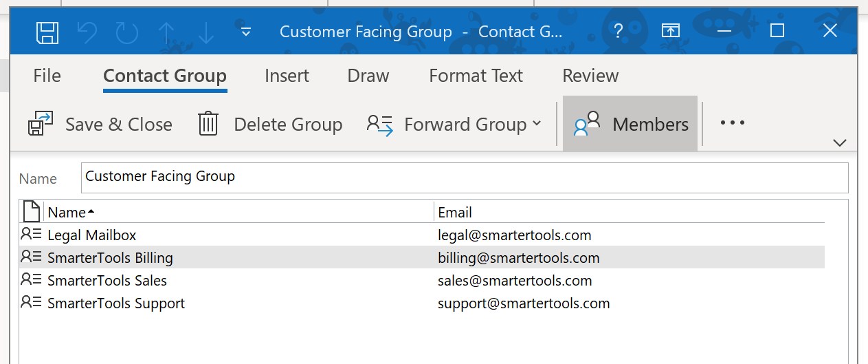Click the Undo arrow icon

tap(87, 32)
